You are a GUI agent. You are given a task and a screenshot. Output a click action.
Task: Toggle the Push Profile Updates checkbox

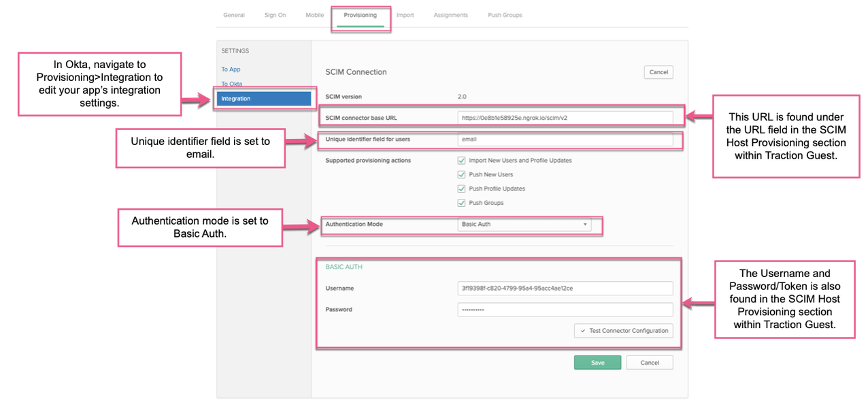click(x=461, y=189)
